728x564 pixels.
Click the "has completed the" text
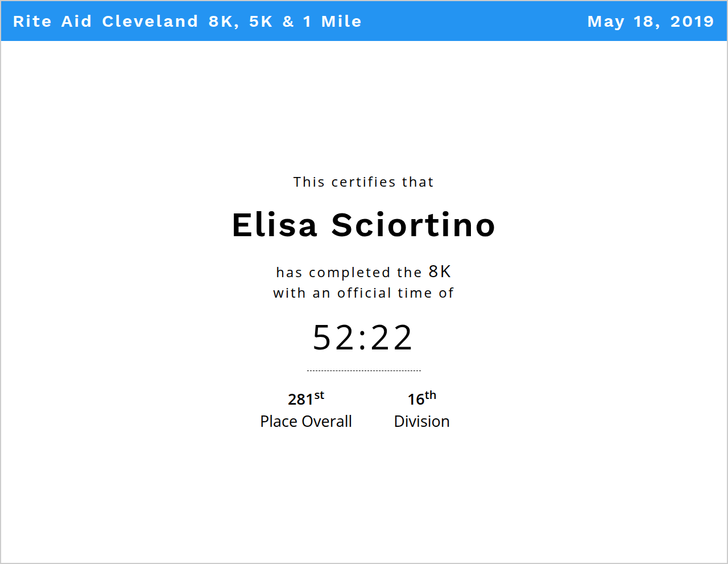[x=349, y=273]
